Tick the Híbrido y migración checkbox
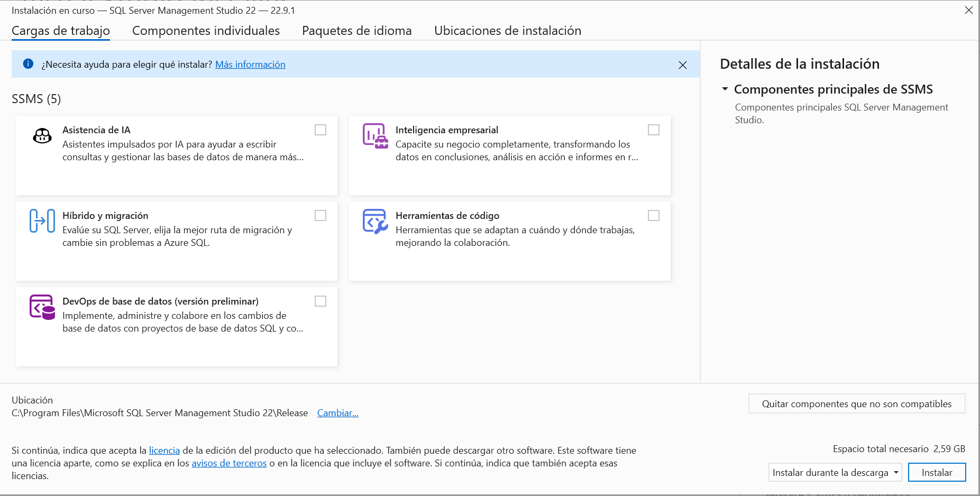This screenshot has height=496, width=980. pyautogui.click(x=320, y=215)
